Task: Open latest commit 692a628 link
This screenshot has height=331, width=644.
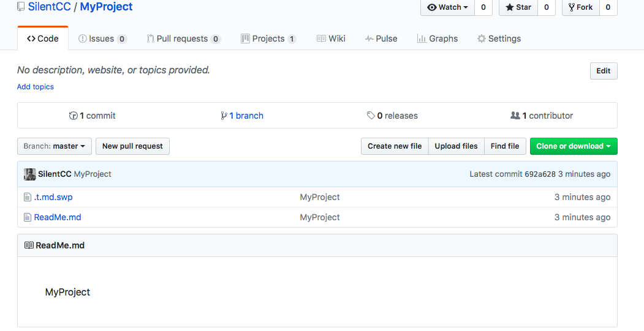Action: pyautogui.click(x=540, y=174)
